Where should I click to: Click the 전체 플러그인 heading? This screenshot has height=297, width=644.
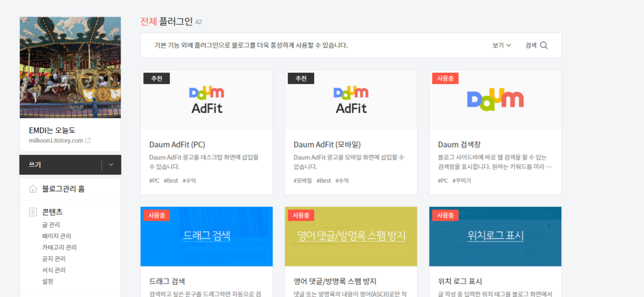pyautogui.click(x=167, y=22)
